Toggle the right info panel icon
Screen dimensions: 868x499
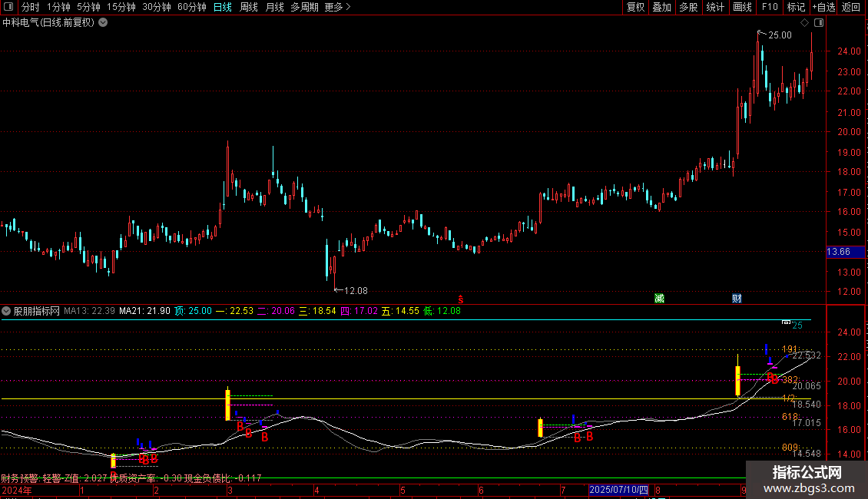click(819, 23)
